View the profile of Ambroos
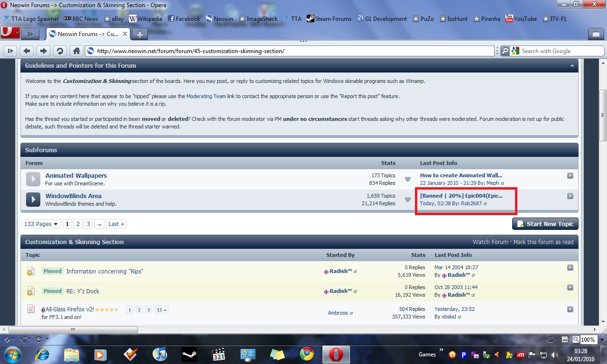Screen dimensions: 607x364 [338, 313]
